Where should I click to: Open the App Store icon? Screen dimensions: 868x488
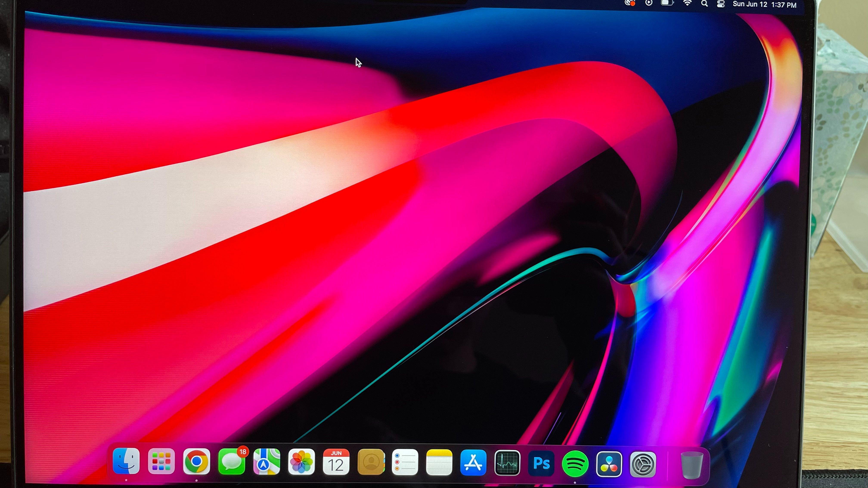(473, 463)
